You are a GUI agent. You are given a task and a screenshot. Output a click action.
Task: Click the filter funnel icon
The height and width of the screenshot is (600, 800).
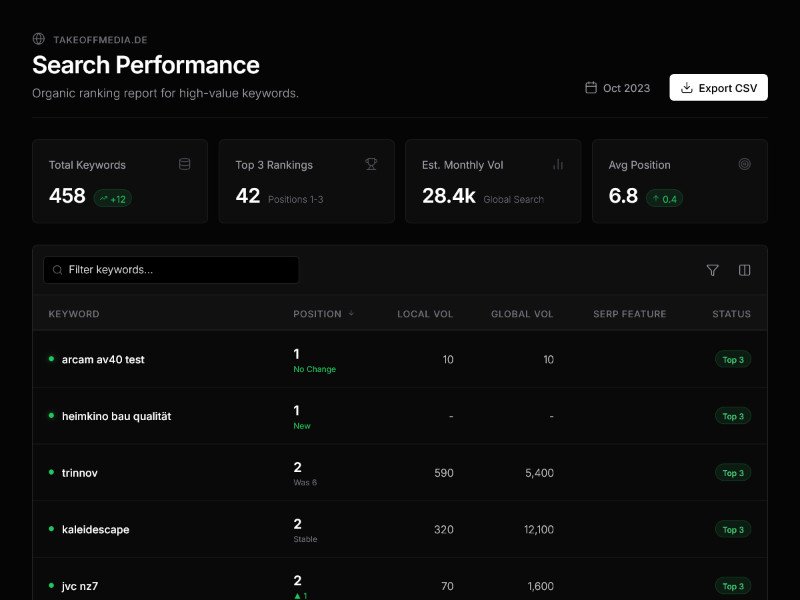point(712,270)
